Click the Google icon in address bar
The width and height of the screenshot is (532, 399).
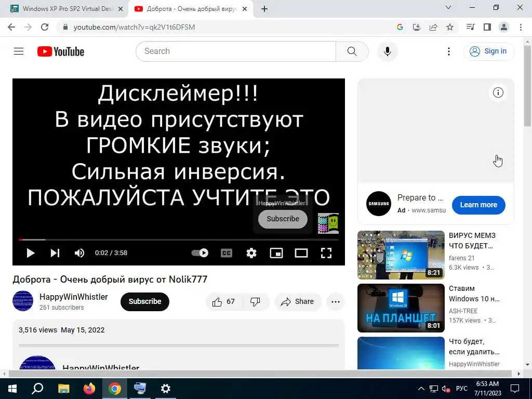pyautogui.click(x=400, y=27)
